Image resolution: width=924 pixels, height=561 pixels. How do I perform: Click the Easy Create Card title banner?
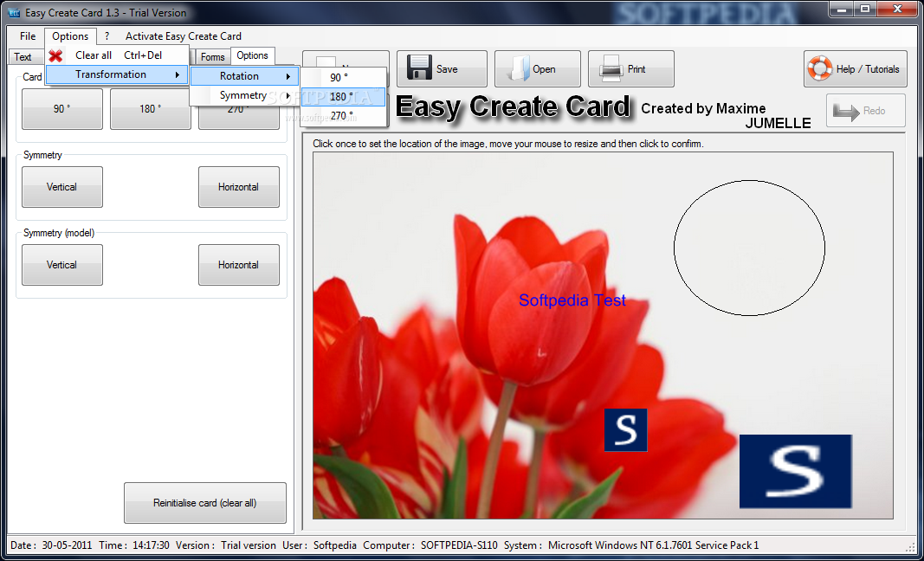click(x=514, y=108)
